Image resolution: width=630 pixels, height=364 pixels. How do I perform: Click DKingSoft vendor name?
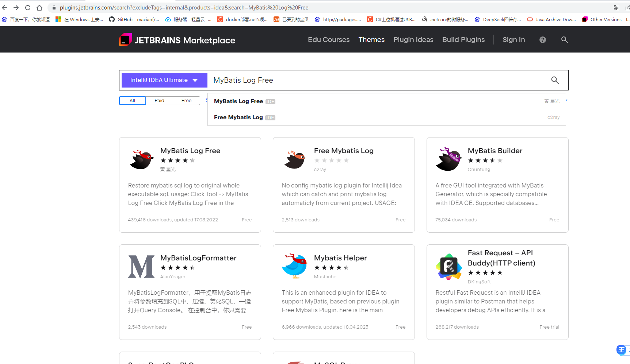click(479, 282)
